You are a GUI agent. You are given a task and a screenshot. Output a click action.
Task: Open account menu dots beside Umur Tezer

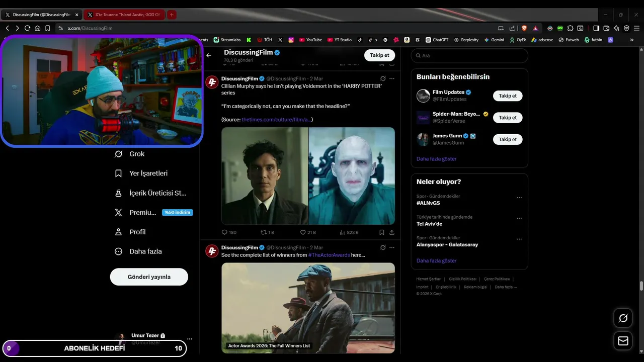(x=190, y=339)
